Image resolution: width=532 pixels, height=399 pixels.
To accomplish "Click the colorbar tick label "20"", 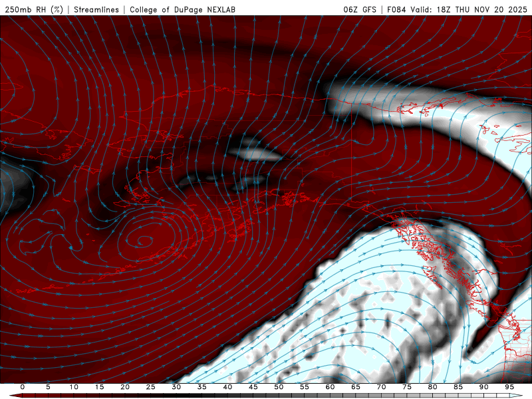I will tap(125, 387).
